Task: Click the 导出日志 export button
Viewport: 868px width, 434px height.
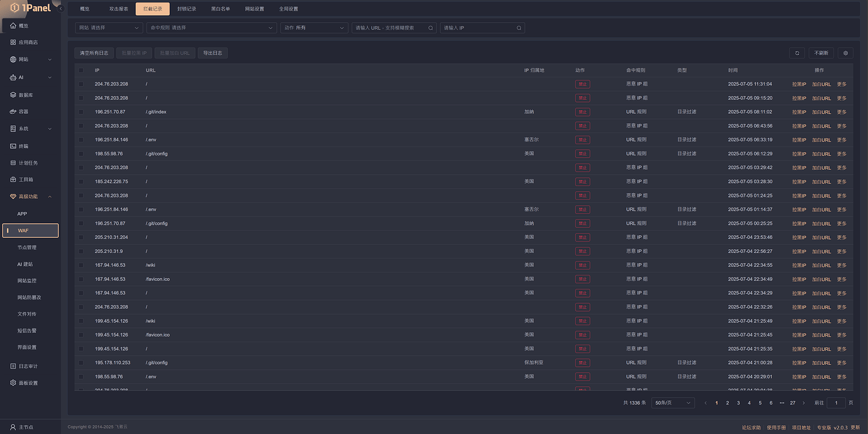Action: [x=213, y=53]
